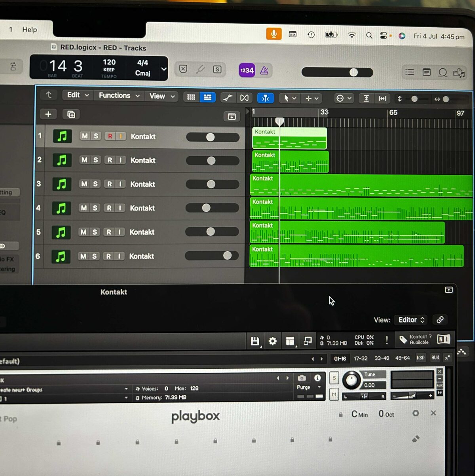
Task: Open the Wi-Fi menu bar icon
Action: click(351, 35)
